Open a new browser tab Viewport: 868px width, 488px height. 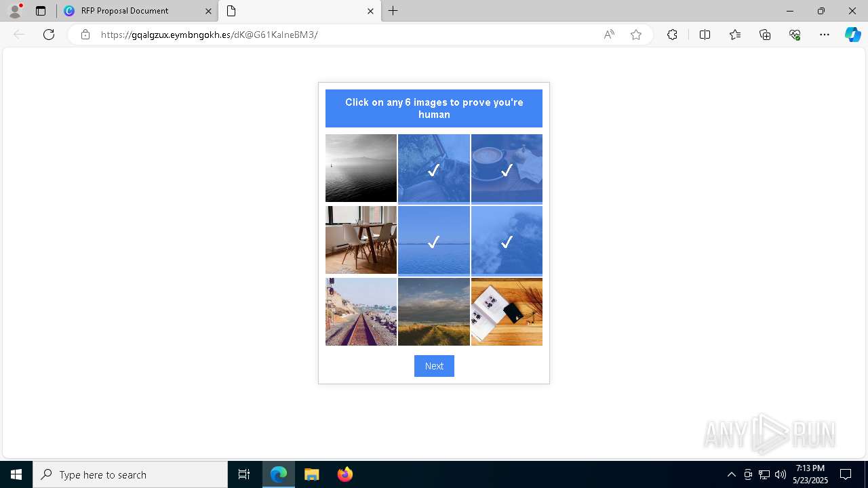coord(393,11)
